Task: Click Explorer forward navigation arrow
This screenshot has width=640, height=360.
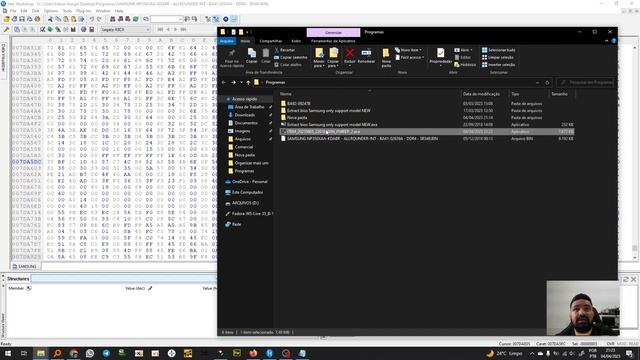Action: tap(233, 82)
